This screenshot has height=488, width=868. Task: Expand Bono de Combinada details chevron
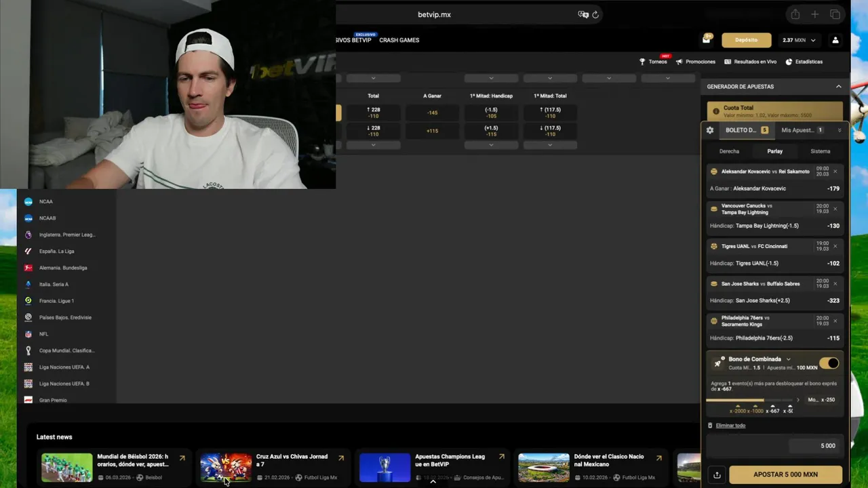[x=788, y=359]
